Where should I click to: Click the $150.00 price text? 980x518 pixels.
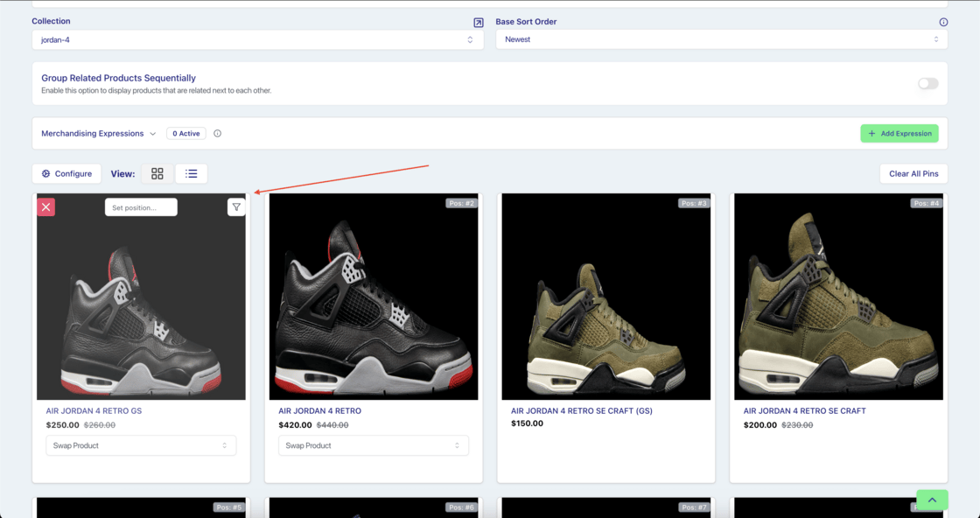tap(528, 423)
